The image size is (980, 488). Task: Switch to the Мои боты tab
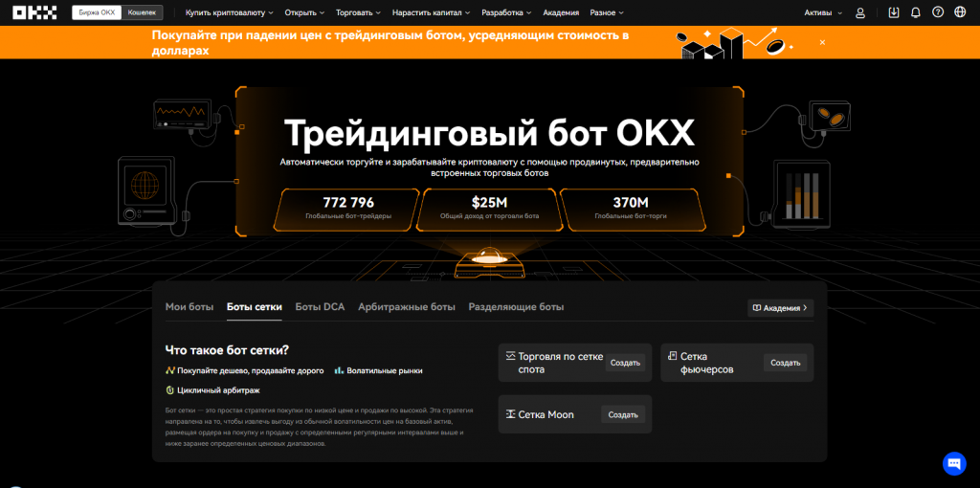click(189, 307)
